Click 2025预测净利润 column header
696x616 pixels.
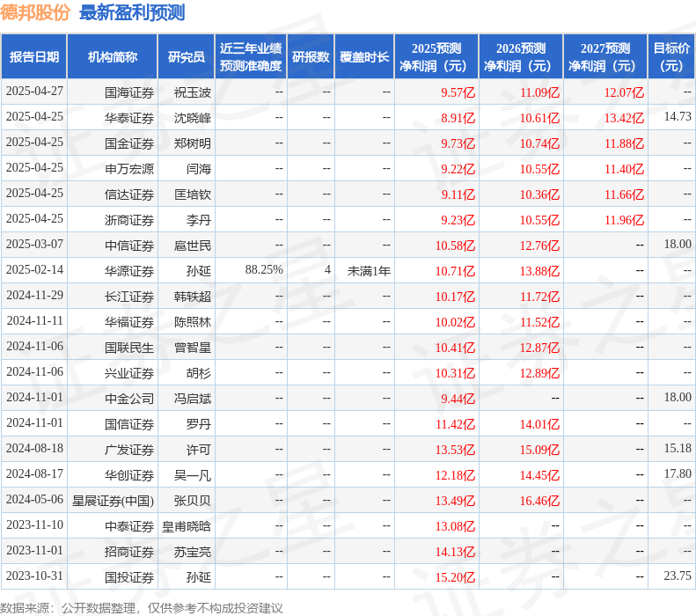[x=436, y=57]
